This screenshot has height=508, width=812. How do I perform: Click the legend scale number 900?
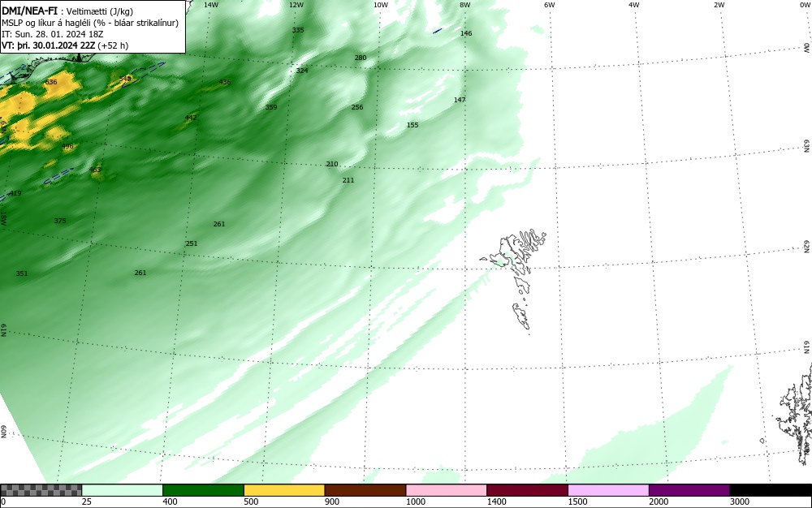[332, 502]
